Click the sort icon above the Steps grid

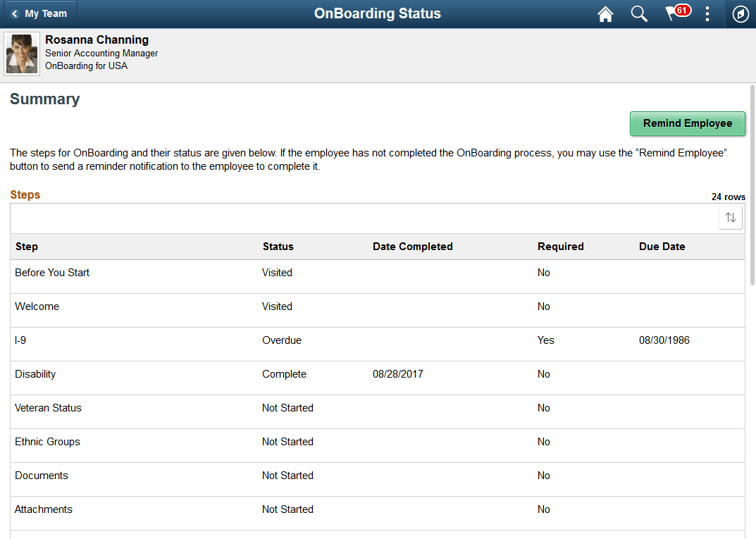[730, 217]
